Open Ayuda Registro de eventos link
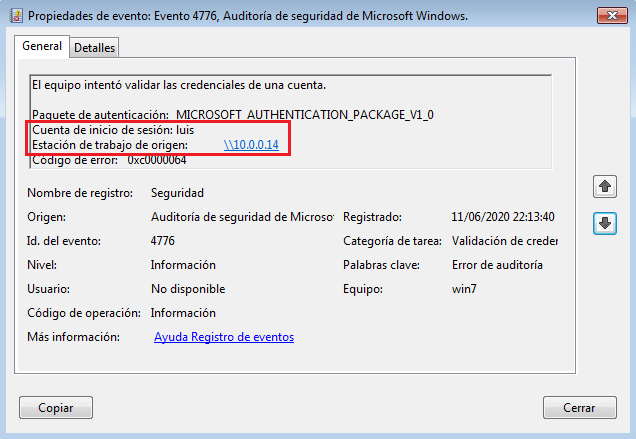The height and width of the screenshot is (439, 636). [224, 337]
